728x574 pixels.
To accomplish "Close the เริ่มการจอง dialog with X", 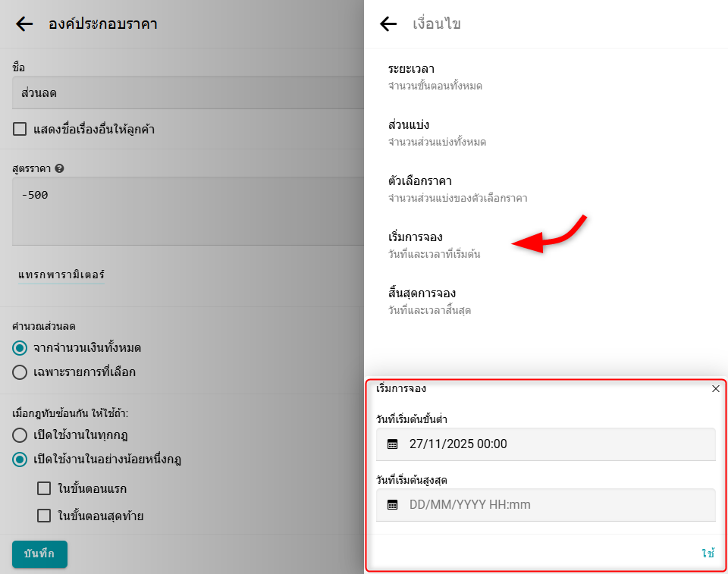I will tap(715, 389).
